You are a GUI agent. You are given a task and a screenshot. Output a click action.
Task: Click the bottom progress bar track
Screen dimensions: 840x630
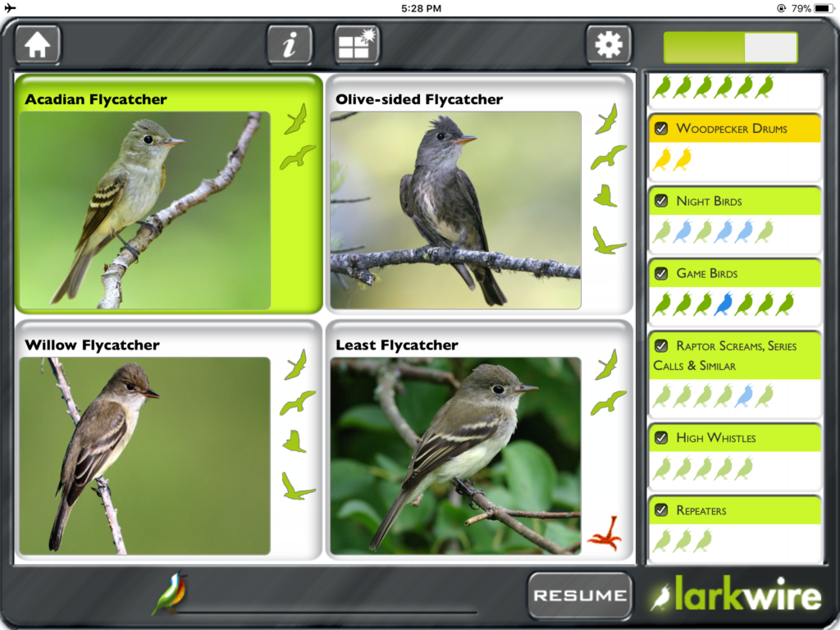click(x=326, y=612)
